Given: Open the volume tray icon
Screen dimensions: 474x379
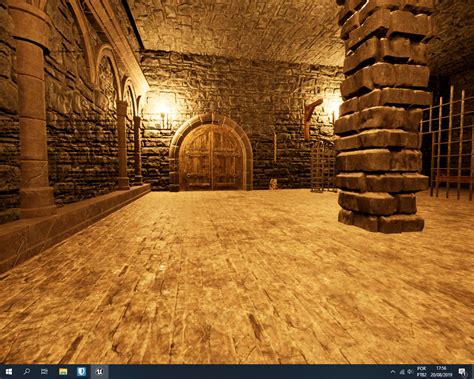Looking at the screenshot, I should [410, 372].
